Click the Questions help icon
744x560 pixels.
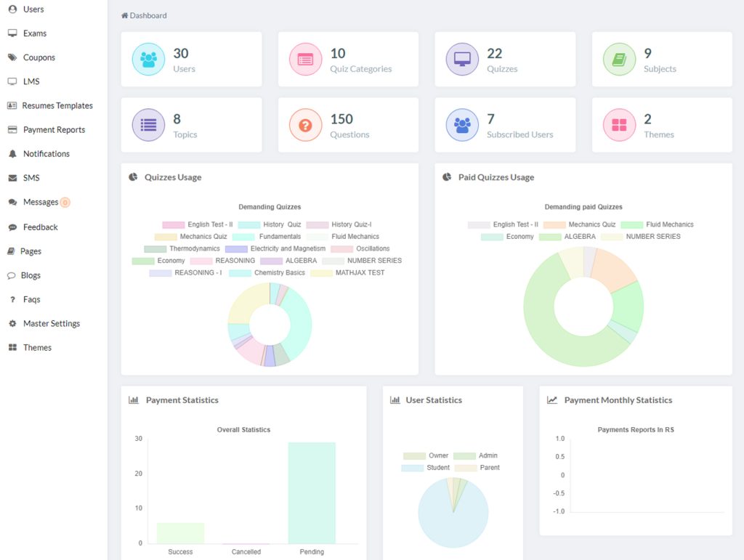point(306,125)
